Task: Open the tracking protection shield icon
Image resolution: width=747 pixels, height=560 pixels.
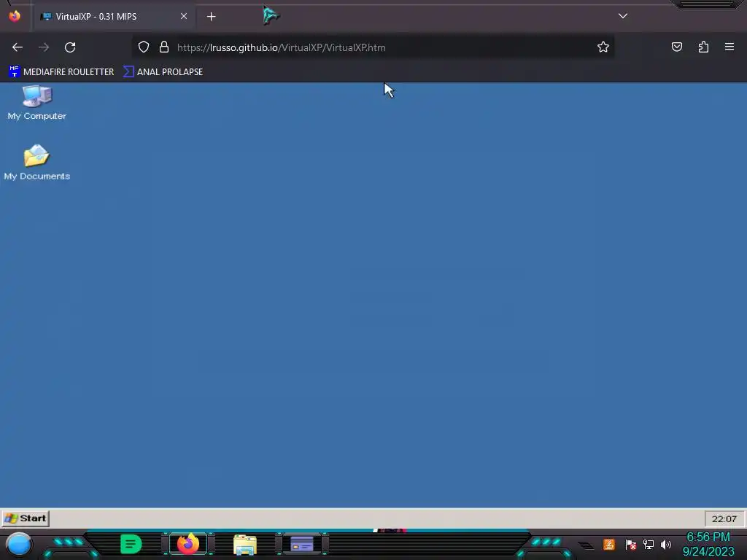Action: 144,47
